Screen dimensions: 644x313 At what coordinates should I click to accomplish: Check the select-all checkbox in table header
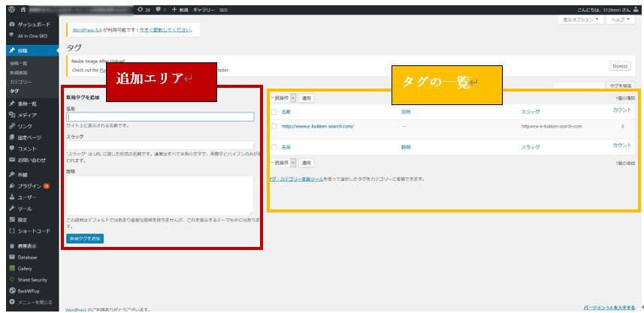(x=274, y=112)
